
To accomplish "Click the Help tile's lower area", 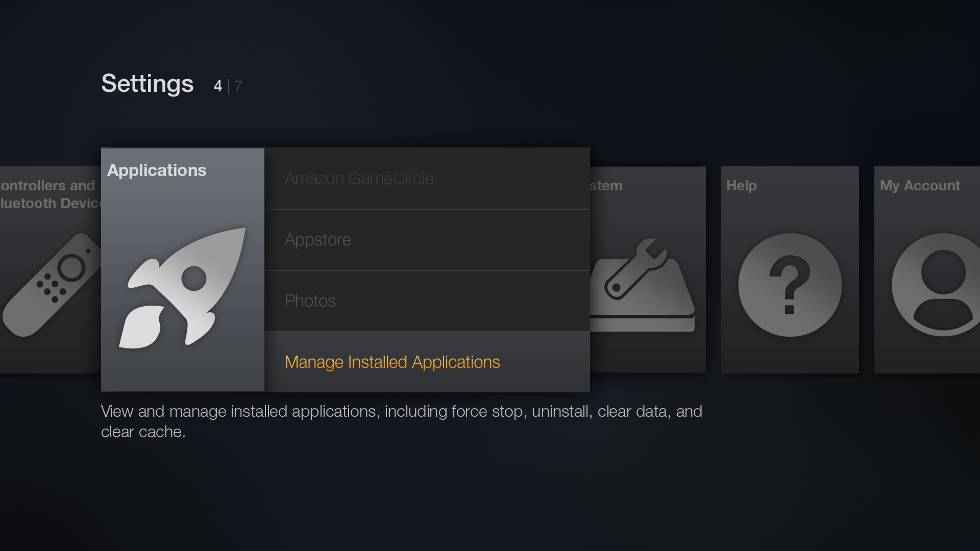I will [790, 357].
